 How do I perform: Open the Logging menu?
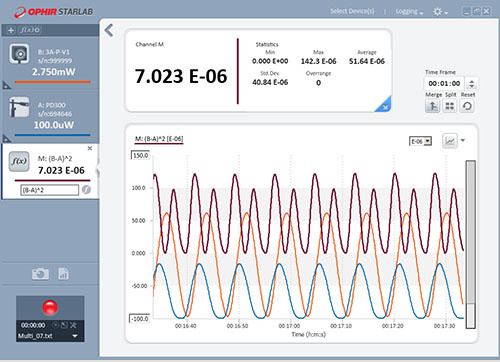coord(409,12)
